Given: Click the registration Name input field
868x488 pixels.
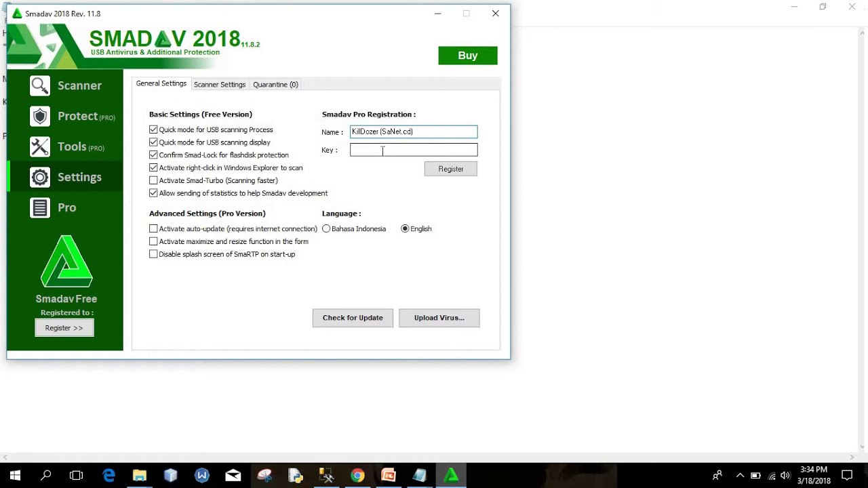Looking at the screenshot, I should (x=414, y=131).
